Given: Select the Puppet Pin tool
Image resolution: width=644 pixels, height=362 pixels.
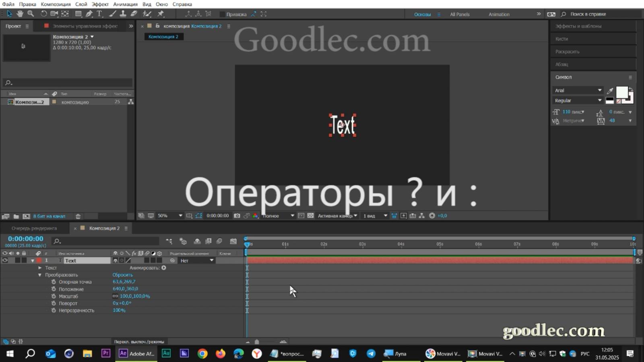Looking at the screenshot, I should (160, 13).
